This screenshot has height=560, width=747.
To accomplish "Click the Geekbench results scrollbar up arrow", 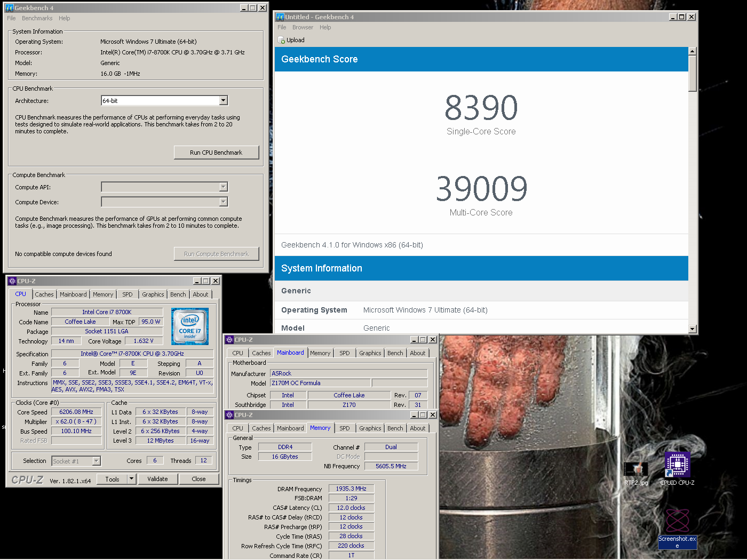I will tap(693, 51).
